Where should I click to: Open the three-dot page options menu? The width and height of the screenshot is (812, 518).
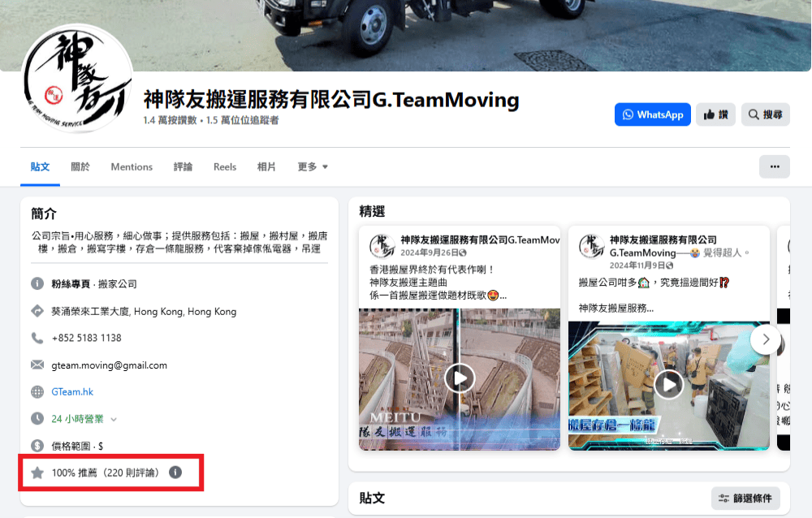tap(774, 166)
